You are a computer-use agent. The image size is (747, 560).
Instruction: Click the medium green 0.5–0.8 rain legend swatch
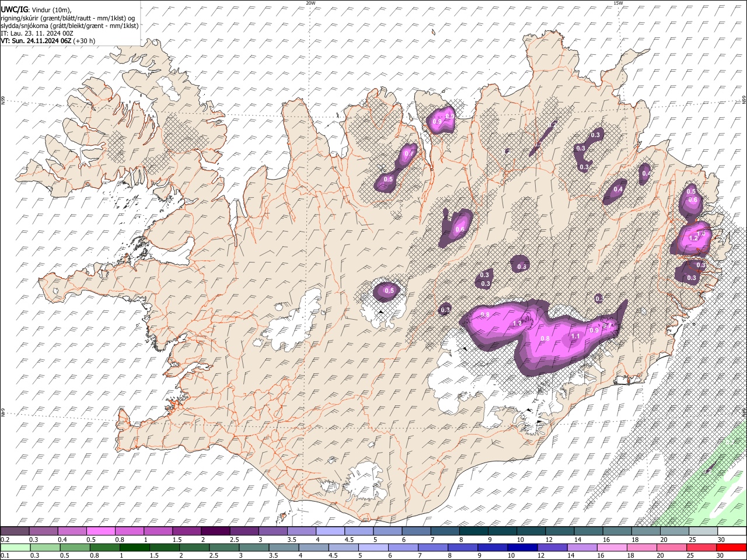click(75, 547)
